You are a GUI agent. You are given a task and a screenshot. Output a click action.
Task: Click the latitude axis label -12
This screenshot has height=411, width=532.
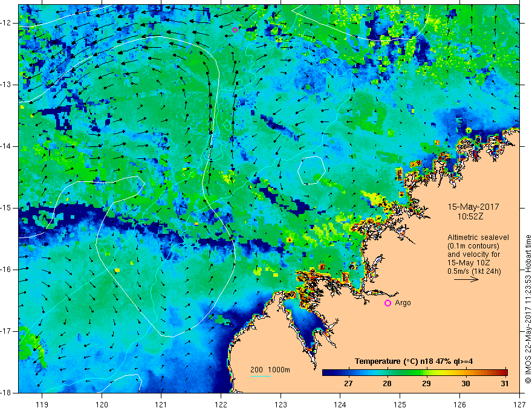click(6, 23)
